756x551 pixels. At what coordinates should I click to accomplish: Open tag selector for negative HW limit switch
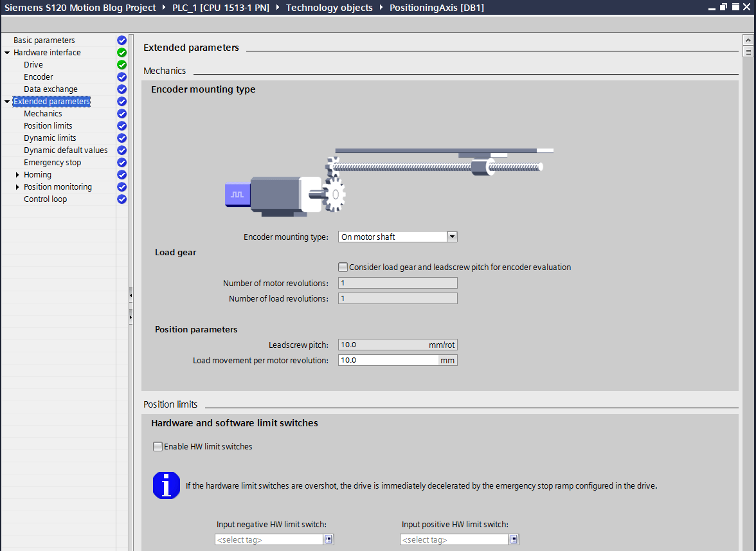point(328,539)
